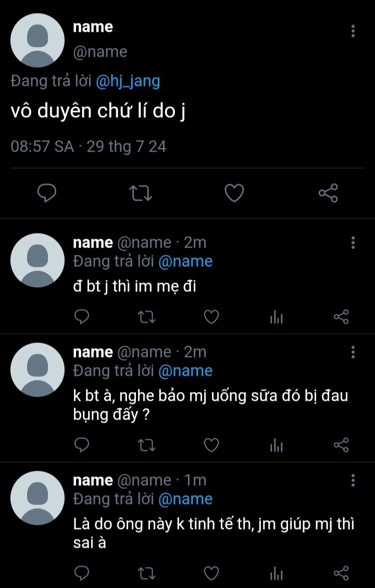Retweet the 'k bt à, nghe bảo' reply

[146, 445]
